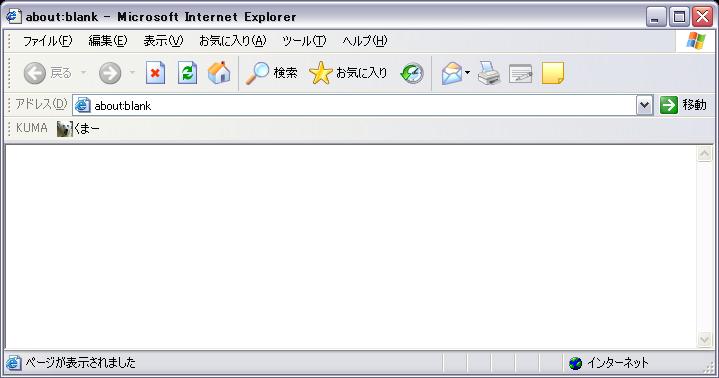
Task: Open the 検索 search pane
Action: pos(271,73)
